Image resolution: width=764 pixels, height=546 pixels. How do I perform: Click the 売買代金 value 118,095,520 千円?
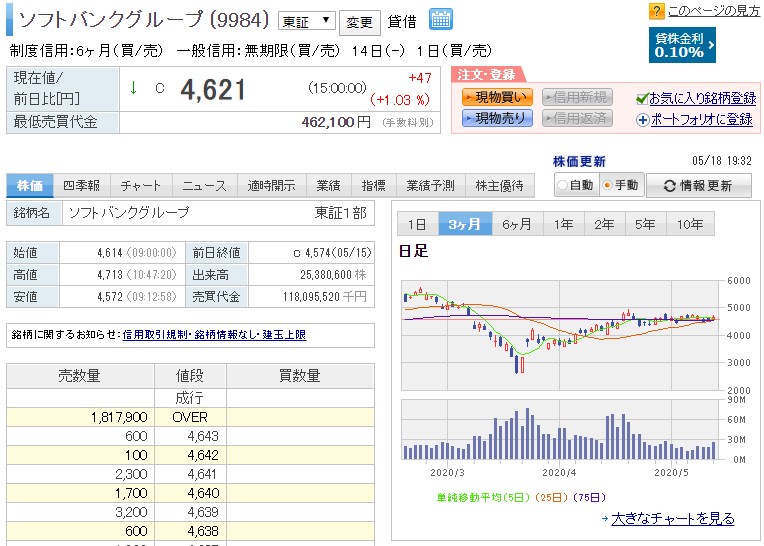tap(325, 297)
